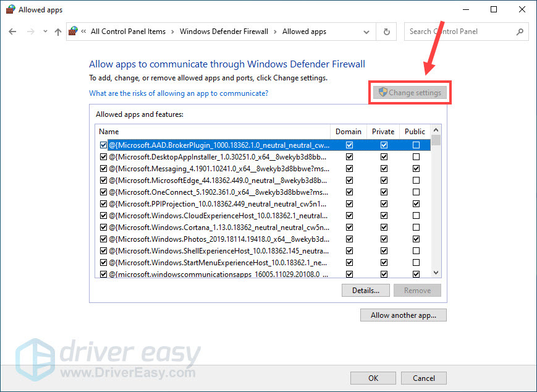Refresh the Allowed apps page
This screenshot has width=537, height=392.
click(x=386, y=32)
